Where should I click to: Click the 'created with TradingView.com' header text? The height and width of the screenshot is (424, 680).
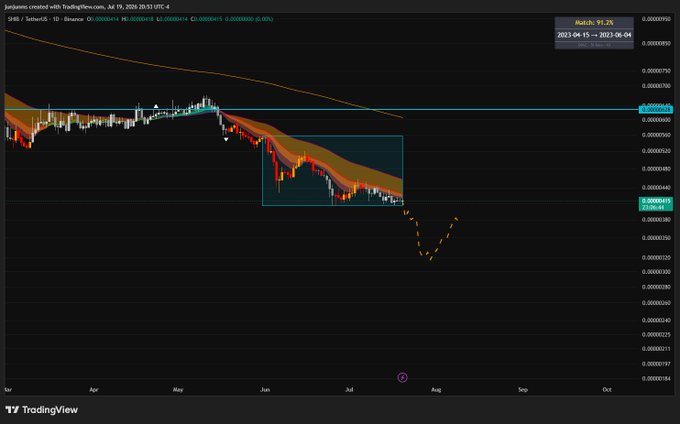[x=68, y=7]
